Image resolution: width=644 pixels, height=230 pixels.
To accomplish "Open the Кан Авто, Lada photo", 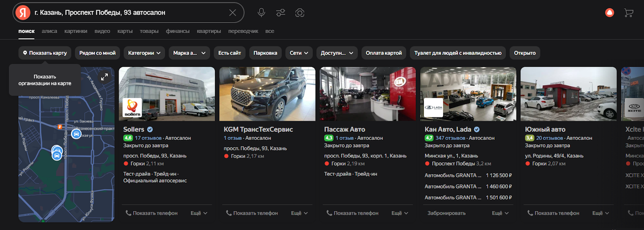I will 469,94.
